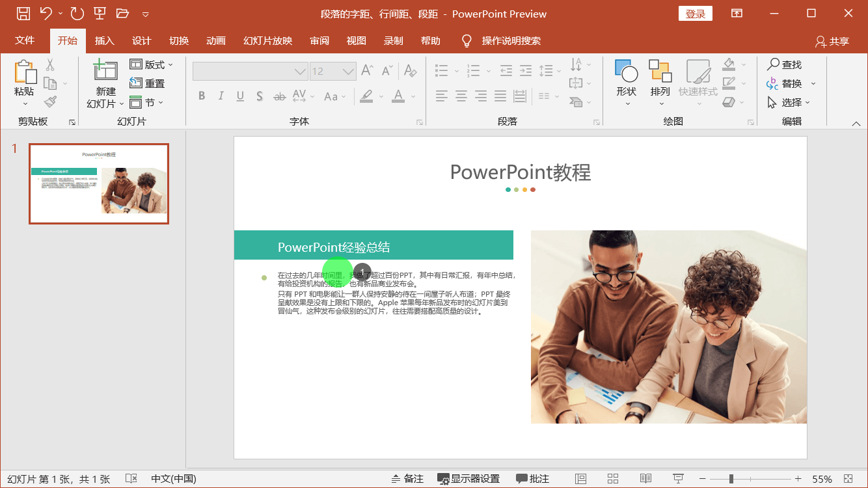This screenshot has width=868, height=488.
Task: Toggle Strikethrough formatting
Action: click(x=279, y=96)
